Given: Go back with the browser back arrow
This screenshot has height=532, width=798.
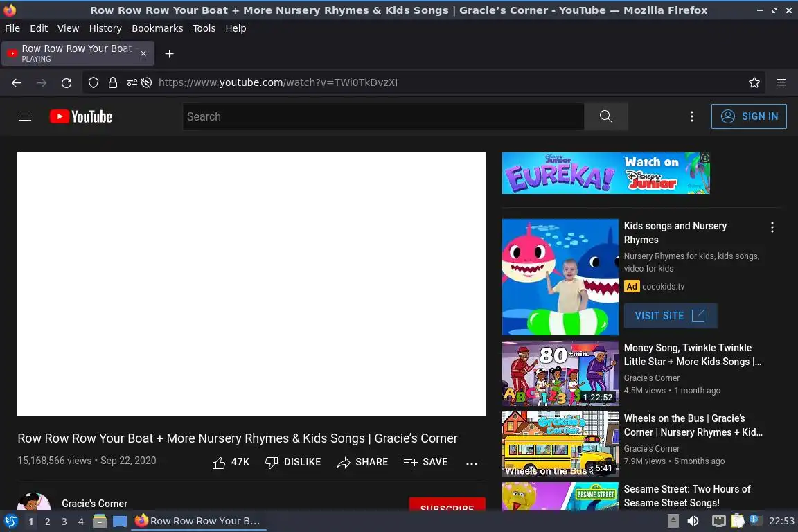Looking at the screenshot, I should (x=17, y=82).
